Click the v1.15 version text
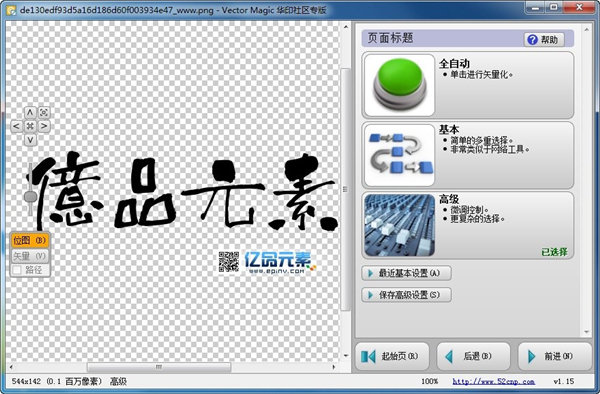The width and height of the screenshot is (600, 394). [x=564, y=381]
